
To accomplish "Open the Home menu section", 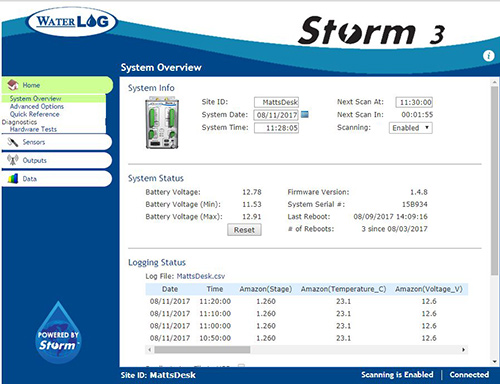I will [57, 85].
